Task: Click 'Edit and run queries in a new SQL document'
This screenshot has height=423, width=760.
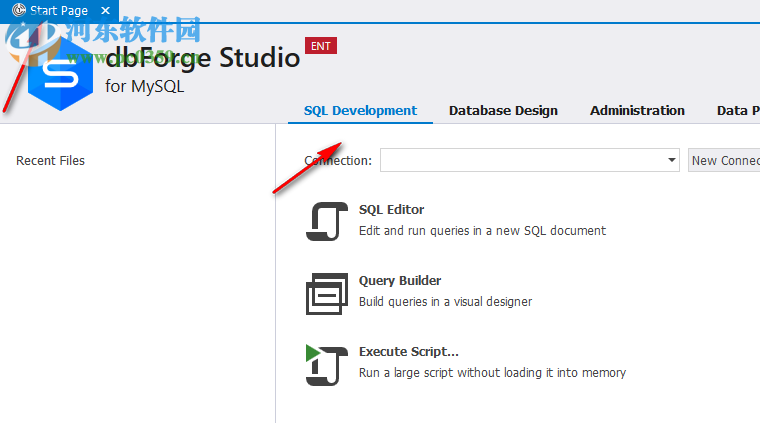Action: [x=482, y=231]
